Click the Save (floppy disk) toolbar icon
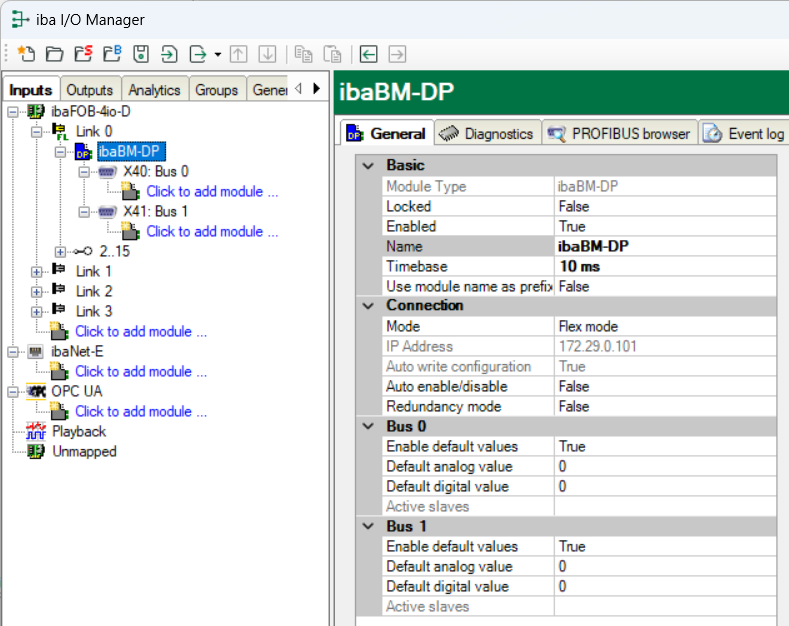This screenshot has height=626, width=789. point(141,54)
